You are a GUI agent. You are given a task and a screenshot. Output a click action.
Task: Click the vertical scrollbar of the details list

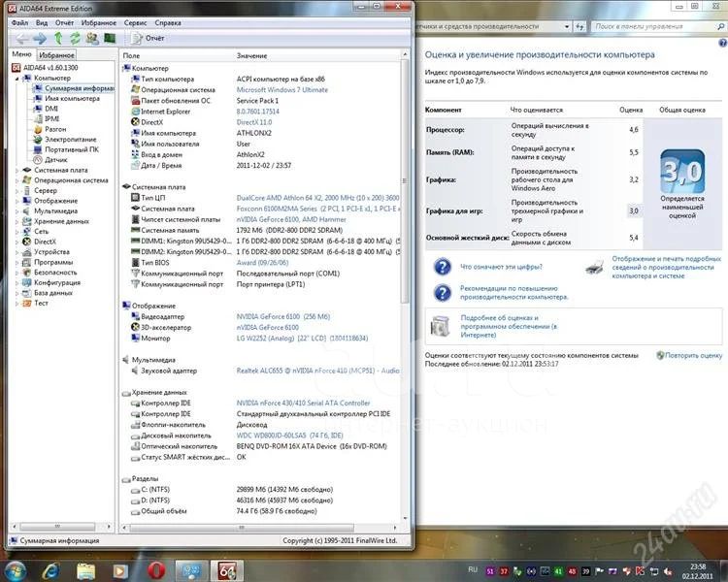click(x=405, y=181)
